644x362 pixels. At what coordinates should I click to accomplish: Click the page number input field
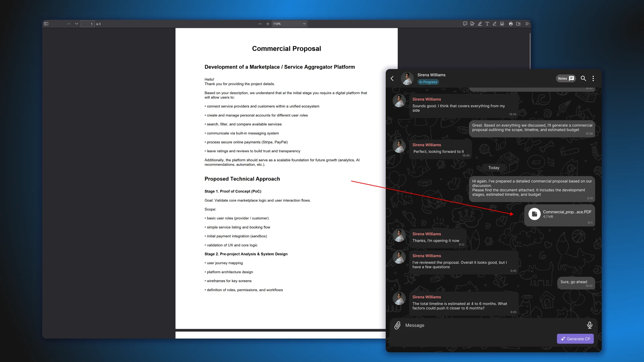point(88,24)
